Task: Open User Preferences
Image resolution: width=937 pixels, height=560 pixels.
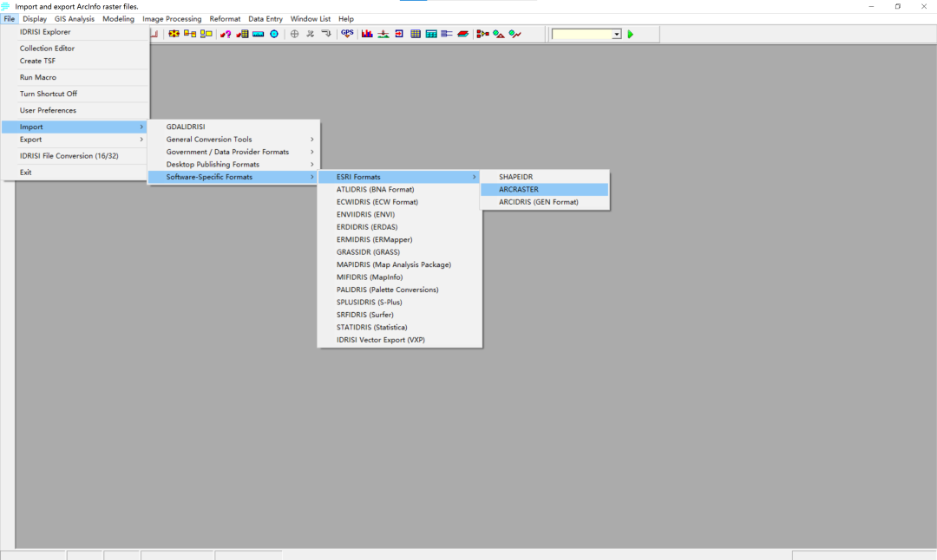Action: point(75,110)
